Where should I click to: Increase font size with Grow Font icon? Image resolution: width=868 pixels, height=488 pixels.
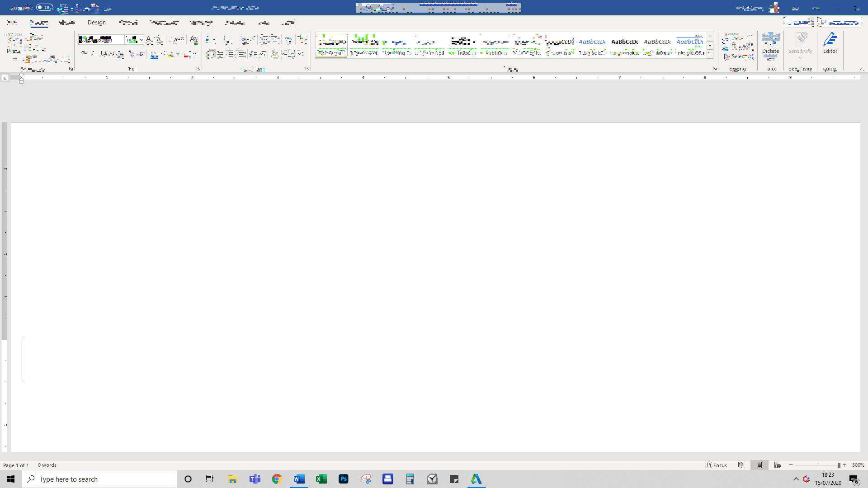(149, 40)
